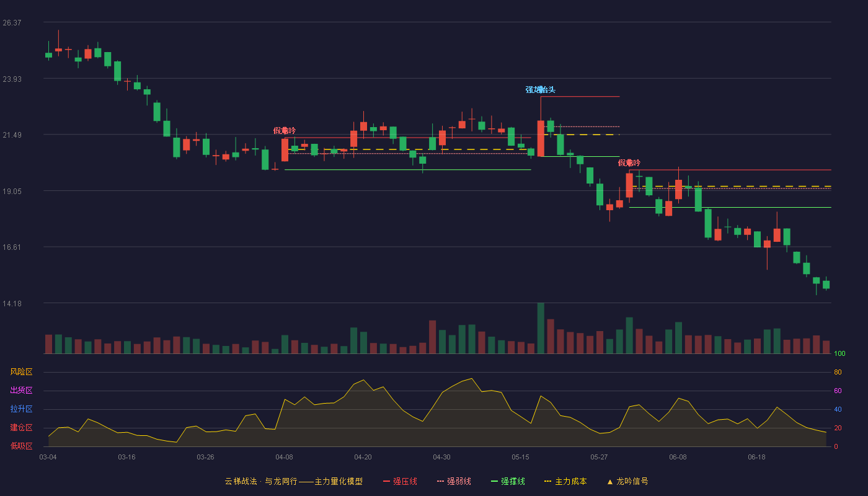Click the 风险区 zone label
This screenshot has height=496, width=868.
click(x=21, y=372)
